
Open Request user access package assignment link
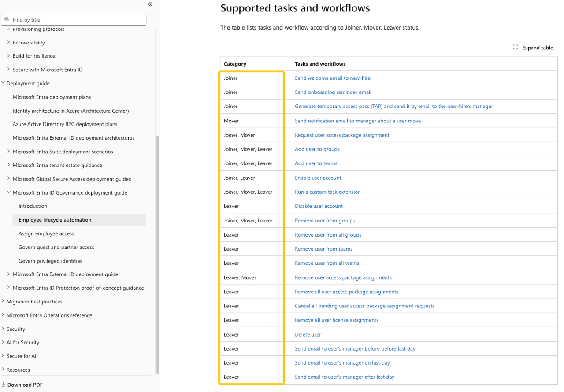[x=342, y=135]
